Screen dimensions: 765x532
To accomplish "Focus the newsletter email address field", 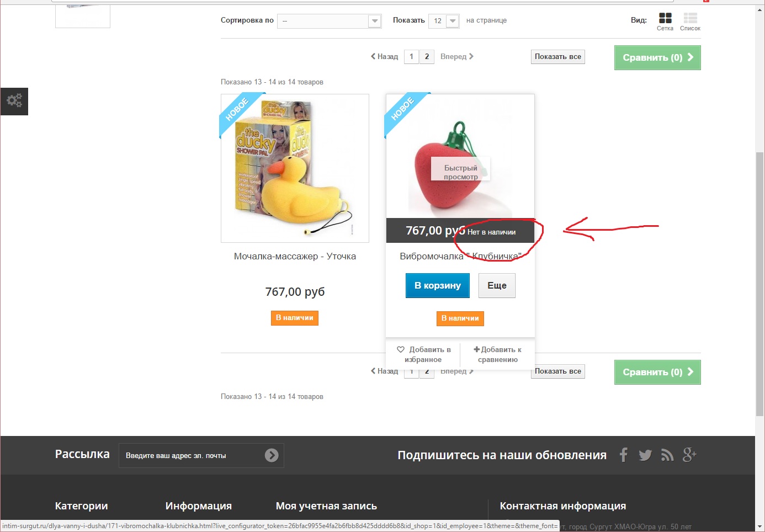I will coord(190,455).
